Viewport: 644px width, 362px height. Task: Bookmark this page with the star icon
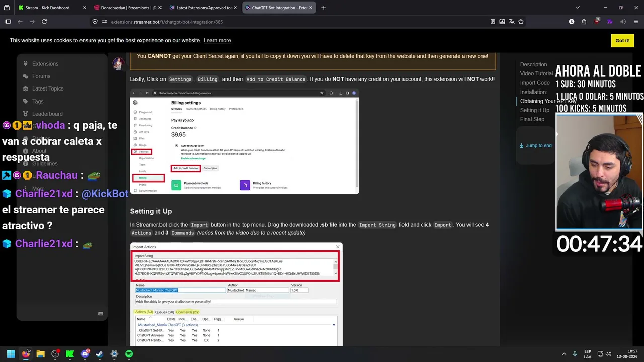click(x=521, y=22)
